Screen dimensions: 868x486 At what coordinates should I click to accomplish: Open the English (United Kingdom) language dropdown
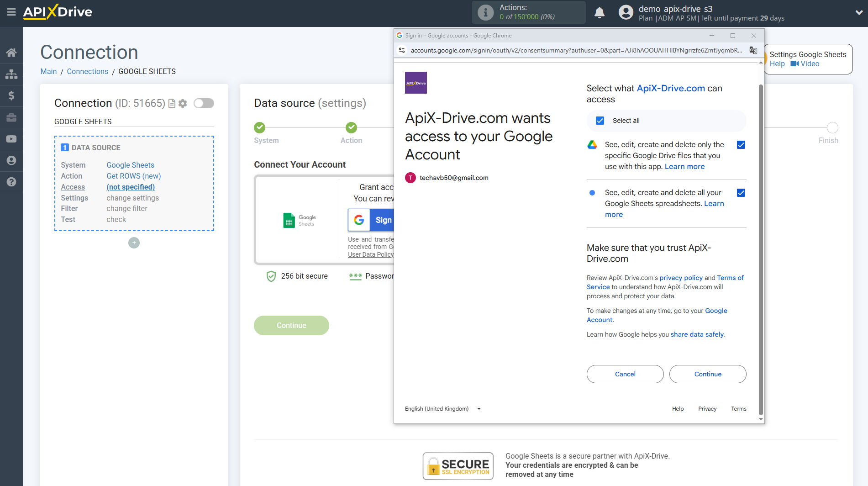click(443, 409)
